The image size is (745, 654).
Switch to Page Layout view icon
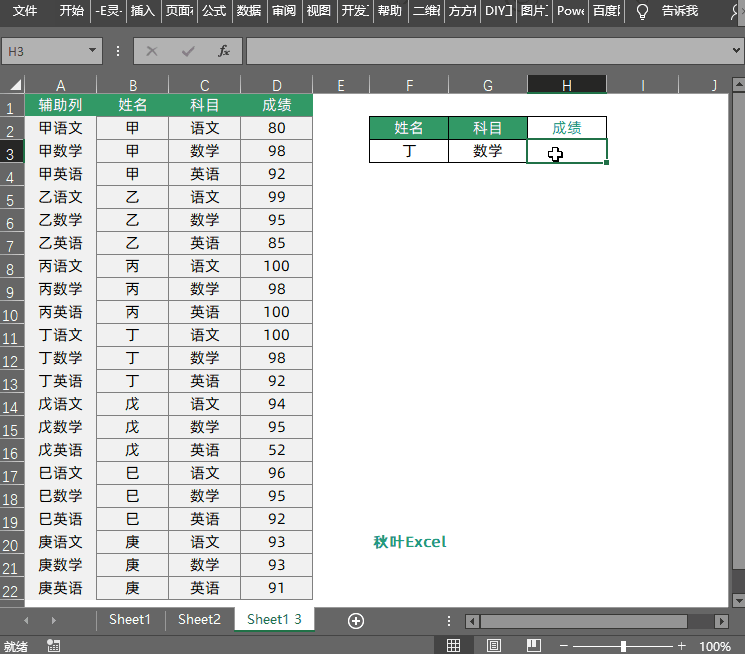494,646
